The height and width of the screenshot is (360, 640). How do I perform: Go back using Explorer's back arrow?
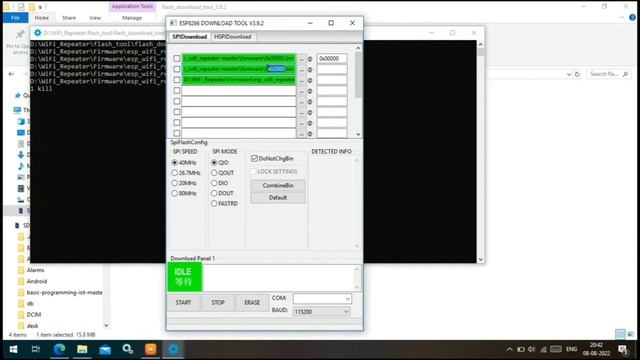point(11,74)
